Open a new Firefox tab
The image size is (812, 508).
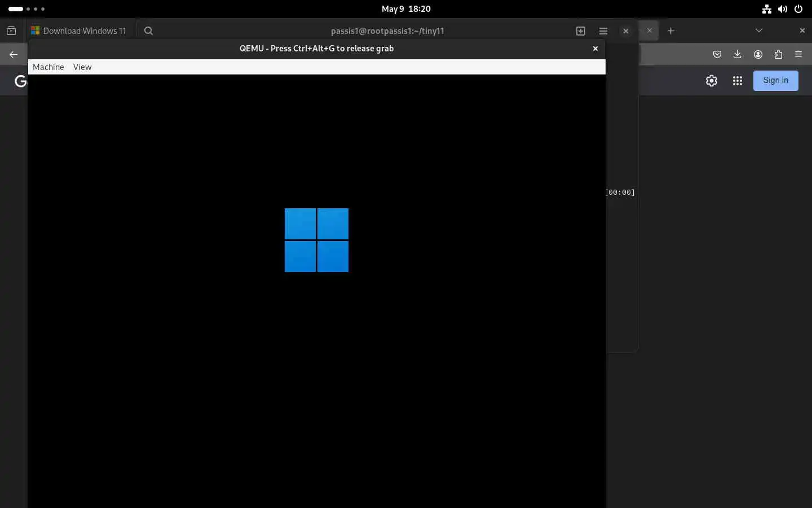(671, 31)
